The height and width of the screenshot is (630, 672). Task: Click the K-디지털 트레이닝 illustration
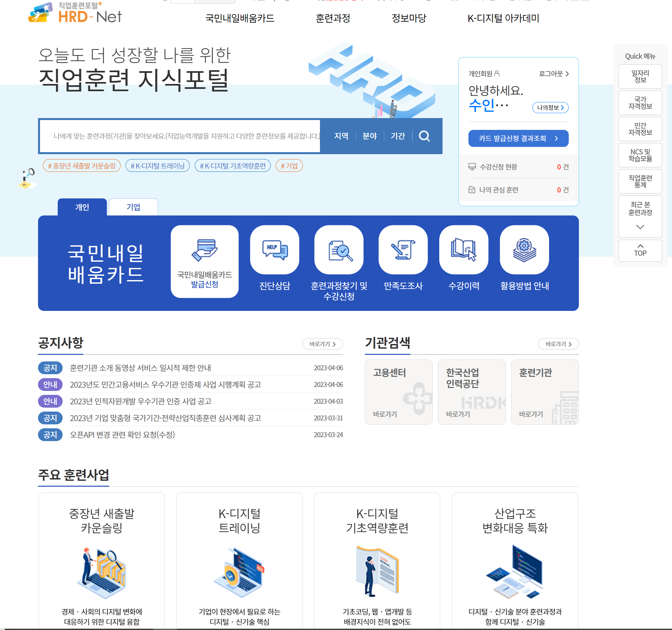(x=239, y=573)
